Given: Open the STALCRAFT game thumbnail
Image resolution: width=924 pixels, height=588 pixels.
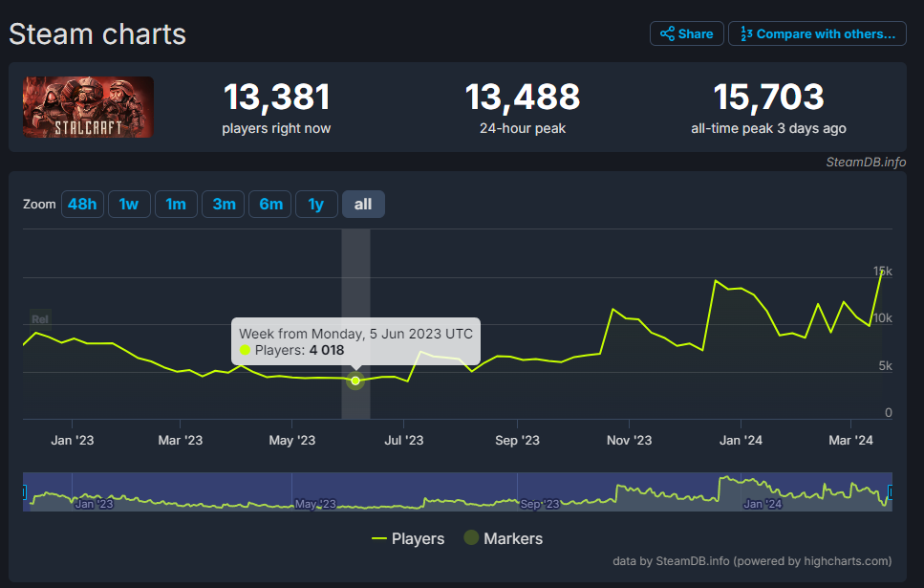Looking at the screenshot, I should tap(89, 107).
